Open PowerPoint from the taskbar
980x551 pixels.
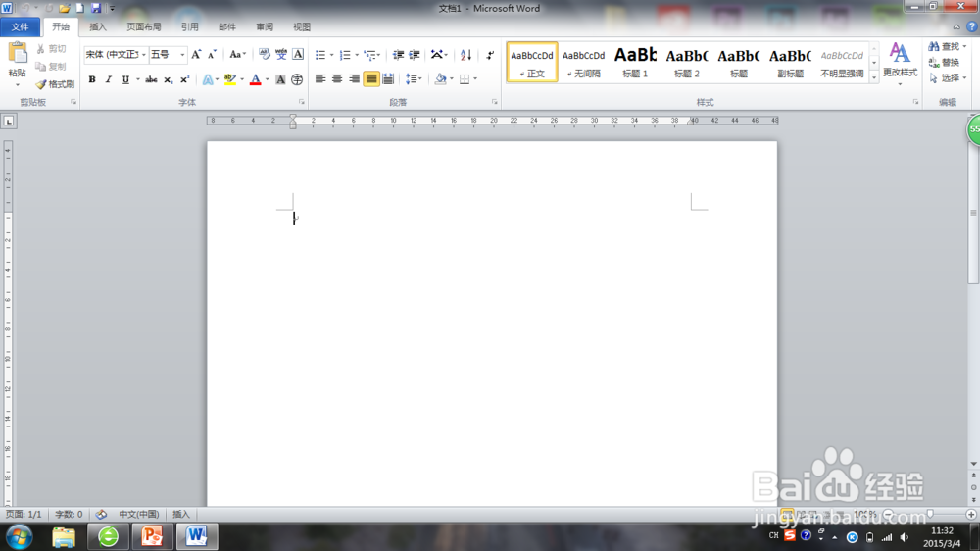pos(152,536)
